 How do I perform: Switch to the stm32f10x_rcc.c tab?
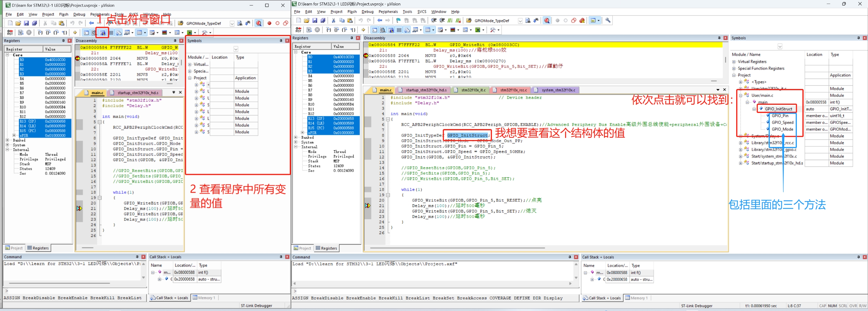(513, 90)
